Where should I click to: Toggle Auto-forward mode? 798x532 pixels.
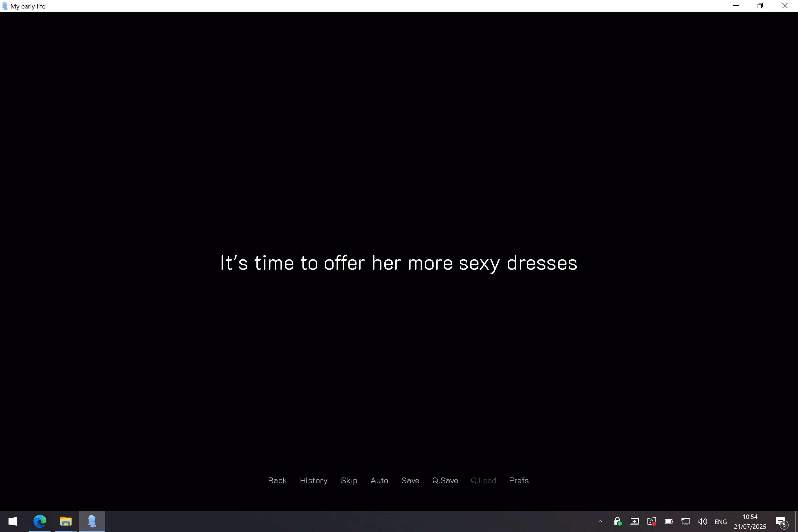coord(379,480)
